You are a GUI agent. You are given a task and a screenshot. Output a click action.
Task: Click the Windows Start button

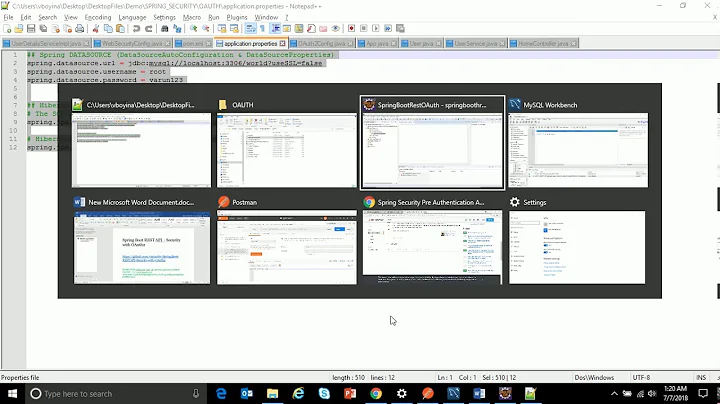[x=11, y=394]
